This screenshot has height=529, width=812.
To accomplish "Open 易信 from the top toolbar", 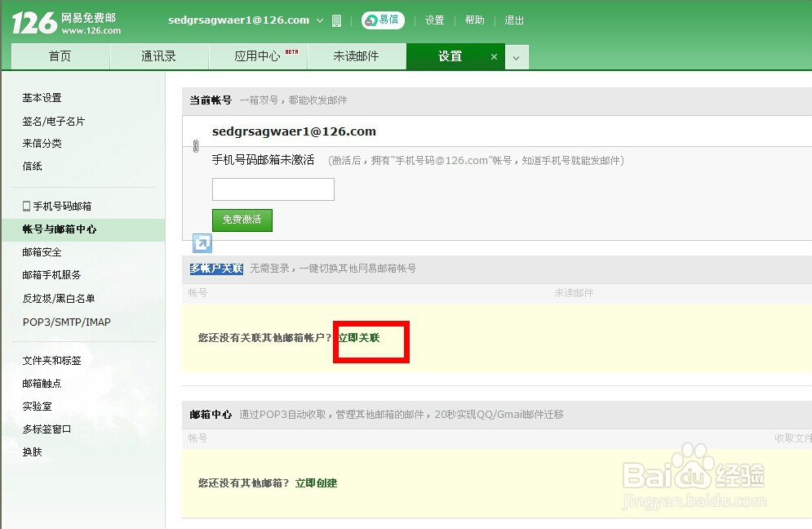I will (x=380, y=20).
